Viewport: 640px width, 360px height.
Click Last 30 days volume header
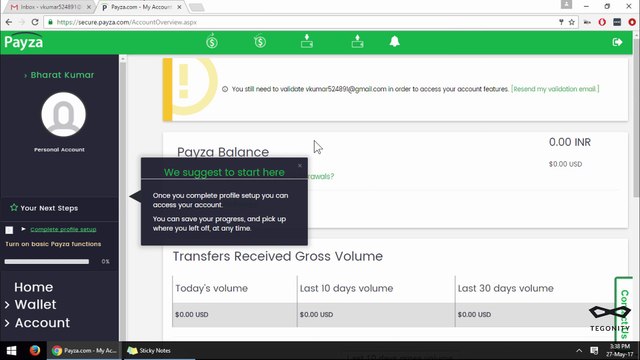505,288
